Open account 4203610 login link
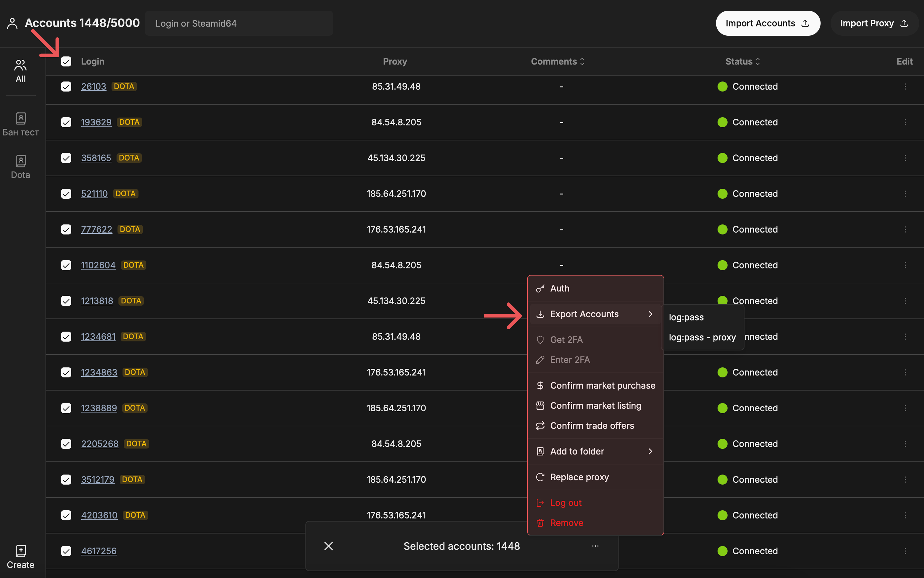924x578 pixels. point(99,515)
